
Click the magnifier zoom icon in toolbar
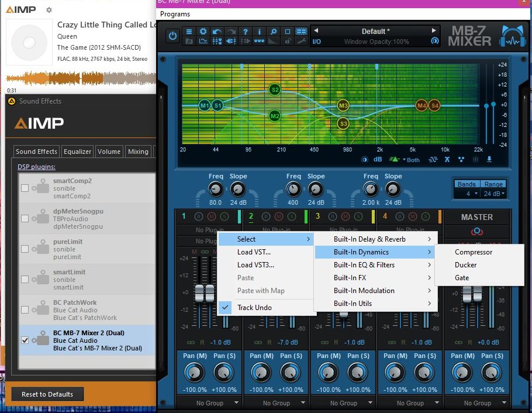(x=273, y=32)
